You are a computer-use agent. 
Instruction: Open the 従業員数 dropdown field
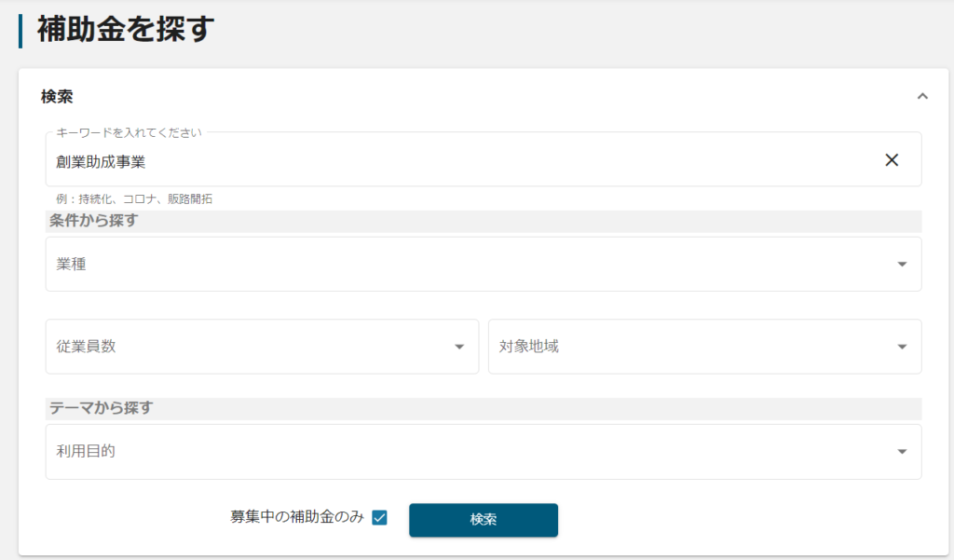click(252, 347)
